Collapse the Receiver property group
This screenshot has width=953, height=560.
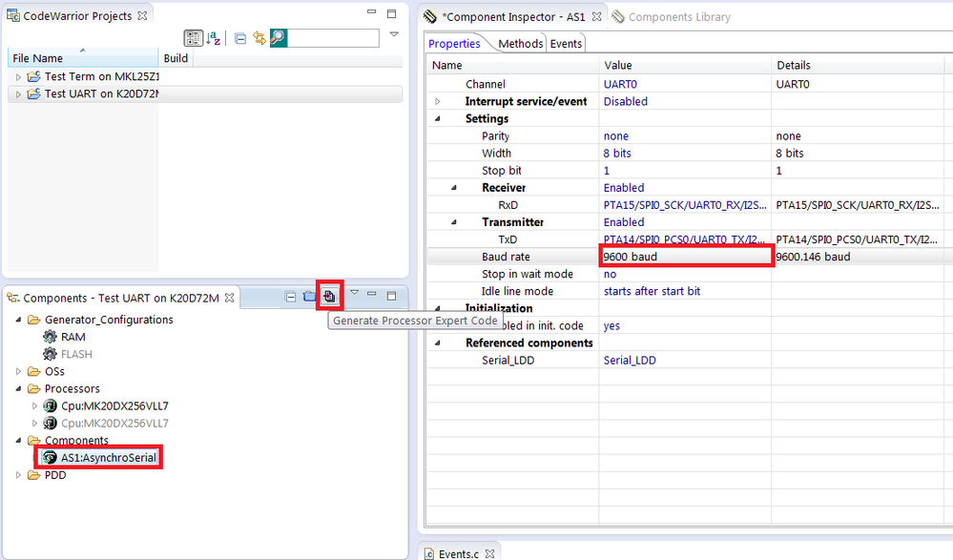point(454,188)
